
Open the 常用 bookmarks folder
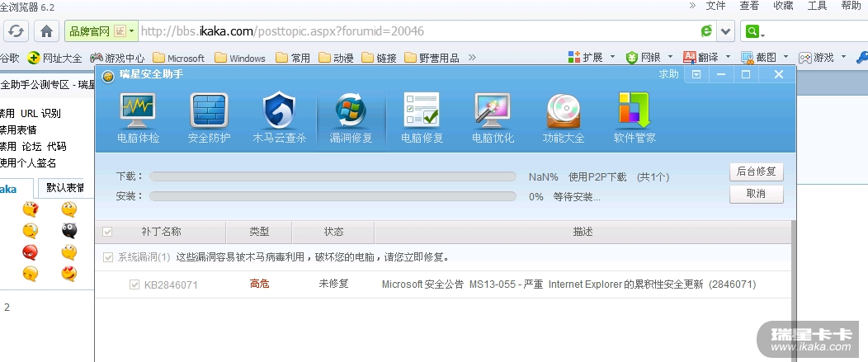click(x=293, y=58)
